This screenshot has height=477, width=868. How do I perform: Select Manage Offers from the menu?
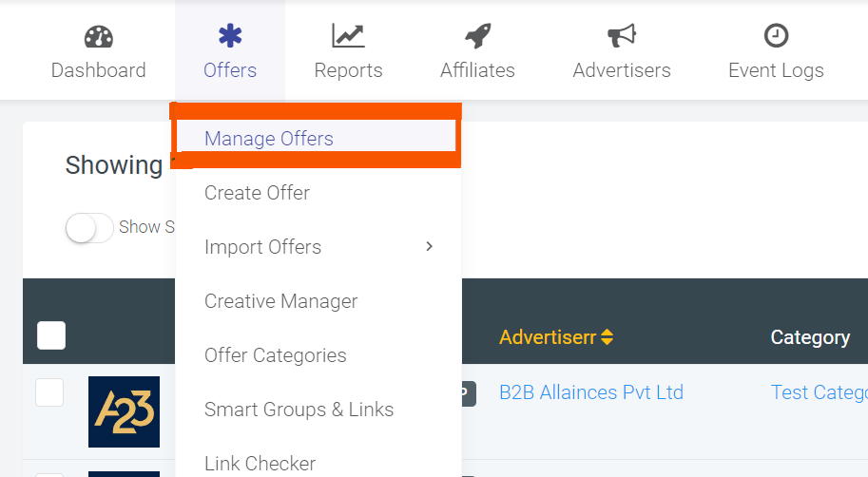coord(269,139)
